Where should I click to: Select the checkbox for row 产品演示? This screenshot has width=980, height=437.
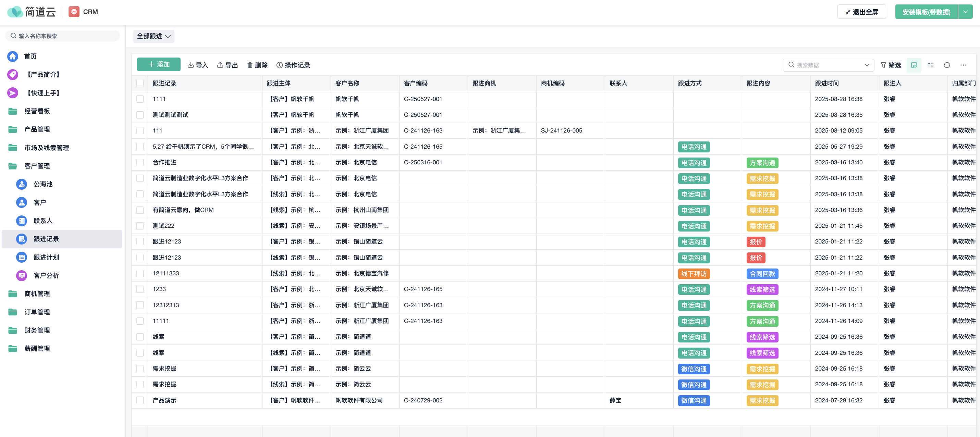point(140,400)
